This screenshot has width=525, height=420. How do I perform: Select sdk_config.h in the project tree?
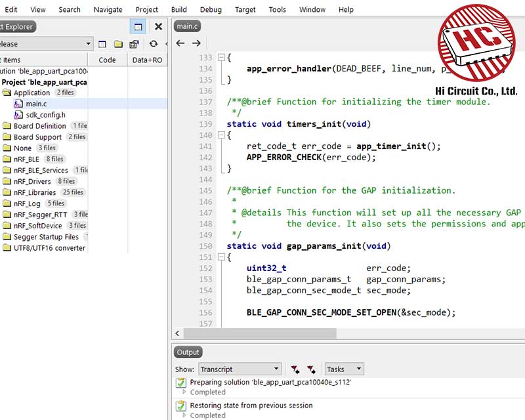tap(45, 115)
